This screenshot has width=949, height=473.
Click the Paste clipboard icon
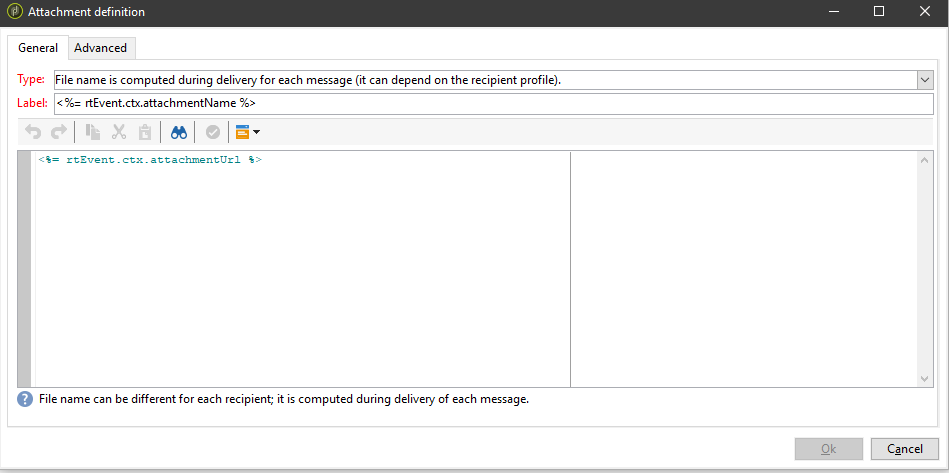145,132
